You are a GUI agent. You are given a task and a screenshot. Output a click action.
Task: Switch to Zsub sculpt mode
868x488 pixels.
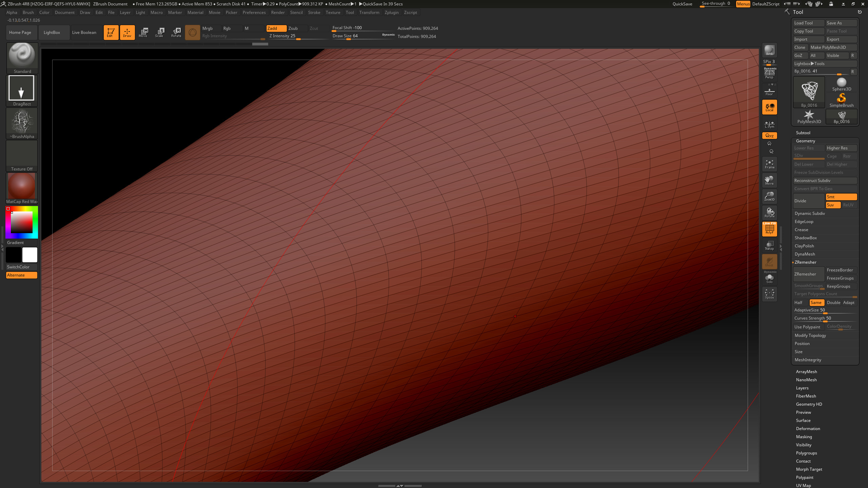point(297,28)
